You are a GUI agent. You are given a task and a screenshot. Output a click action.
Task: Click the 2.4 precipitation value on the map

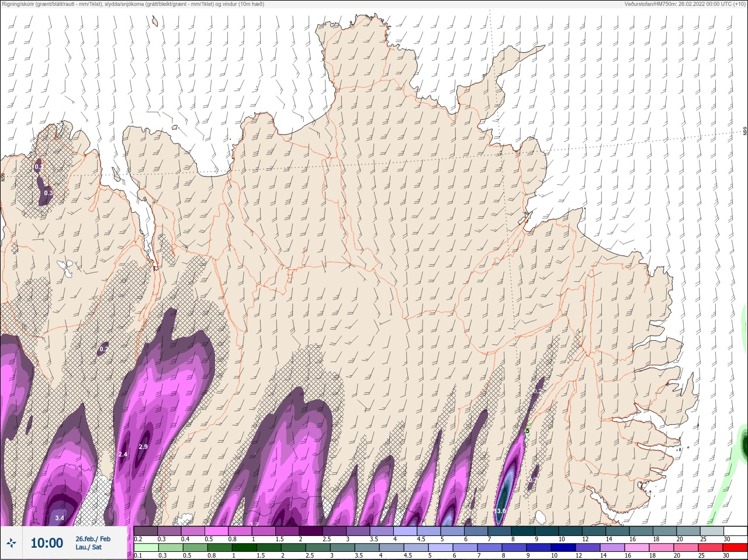coord(123,454)
